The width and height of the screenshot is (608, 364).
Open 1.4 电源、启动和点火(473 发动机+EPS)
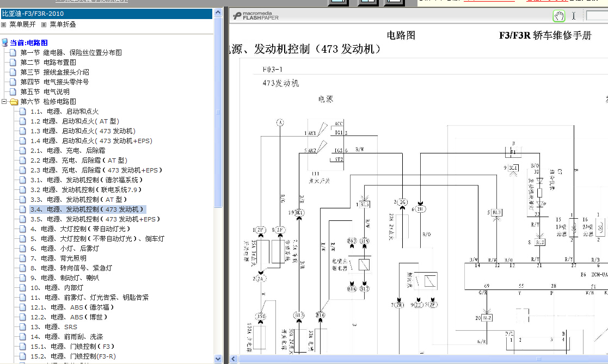pyautogui.click(x=91, y=141)
